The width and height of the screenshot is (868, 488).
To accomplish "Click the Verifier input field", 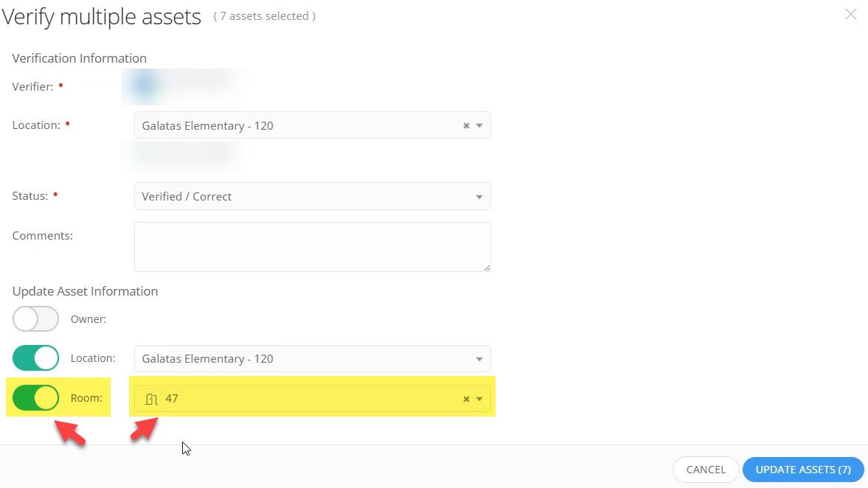I will 184,86.
